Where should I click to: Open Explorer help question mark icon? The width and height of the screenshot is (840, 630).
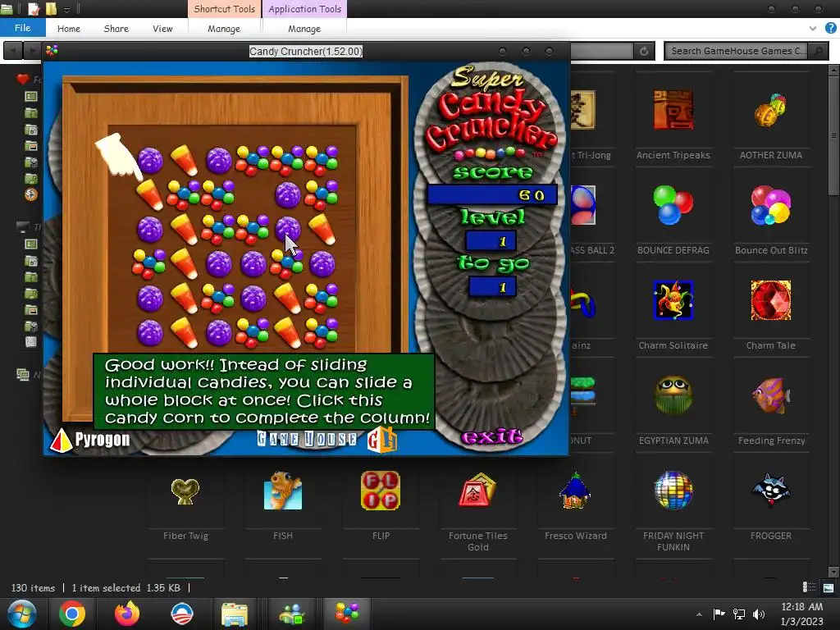(830, 28)
